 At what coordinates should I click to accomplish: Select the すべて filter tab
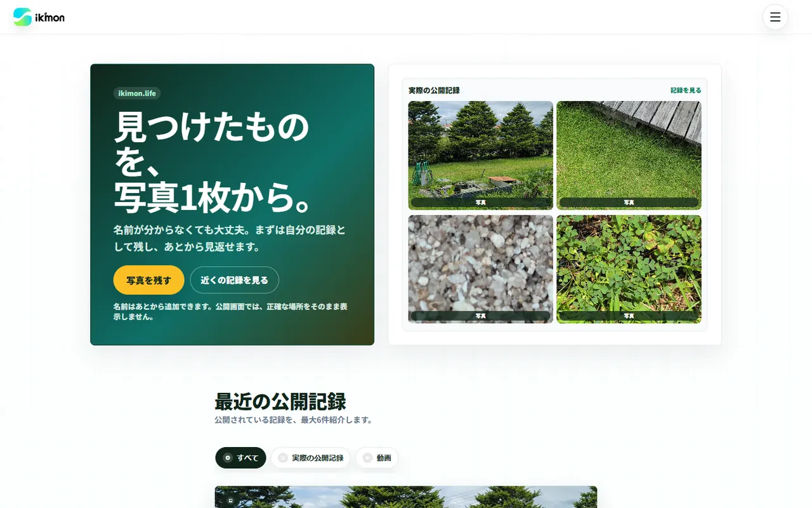pyautogui.click(x=240, y=458)
